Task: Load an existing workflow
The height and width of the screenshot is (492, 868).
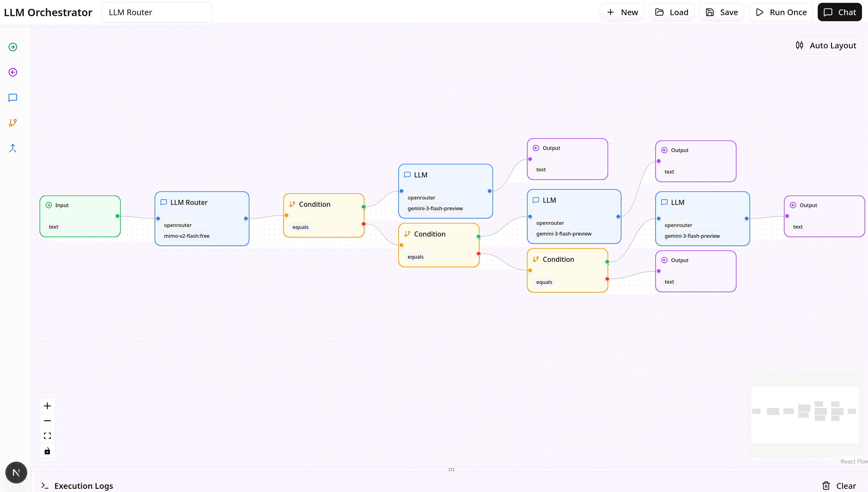Action: coord(672,13)
